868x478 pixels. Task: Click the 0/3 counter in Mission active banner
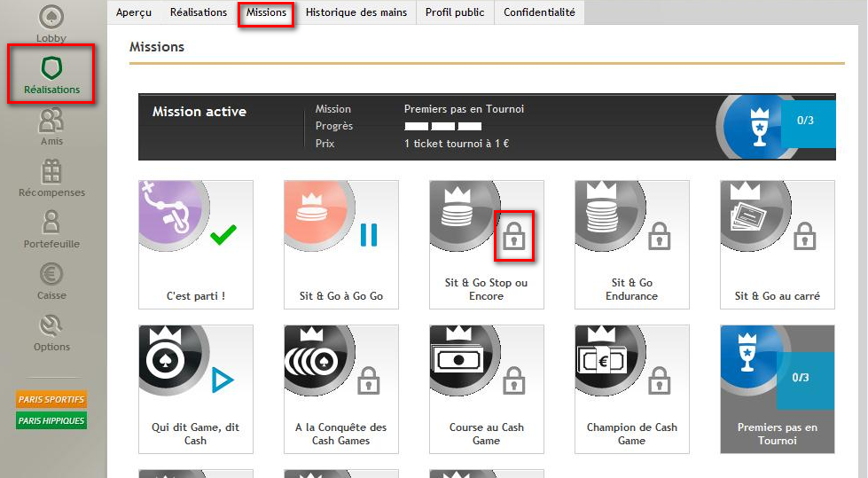click(x=807, y=121)
